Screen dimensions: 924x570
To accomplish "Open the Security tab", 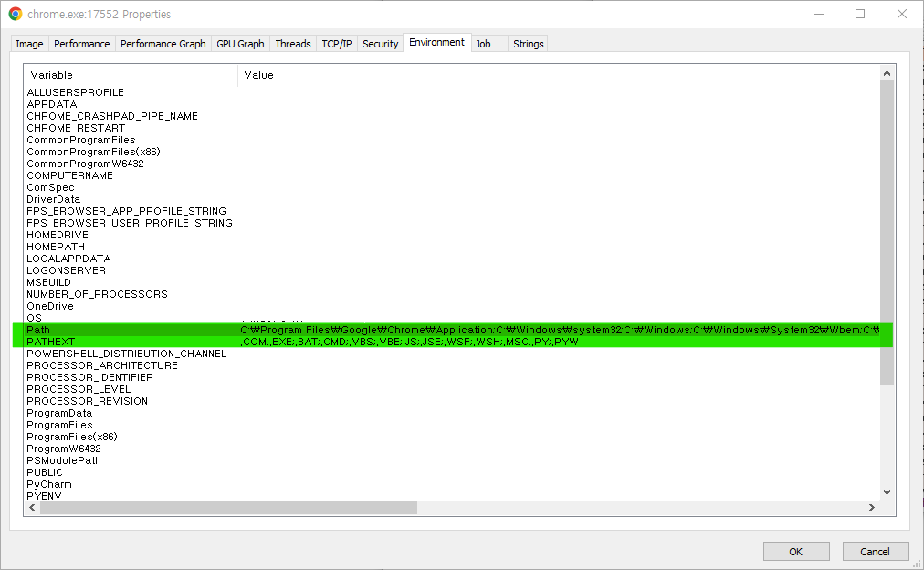I will click(x=380, y=44).
